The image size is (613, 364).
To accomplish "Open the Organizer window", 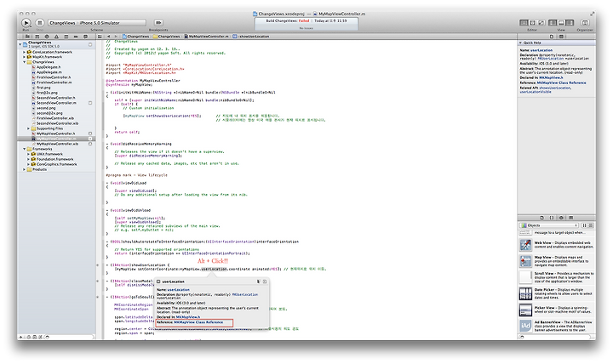I will point(585,23).
